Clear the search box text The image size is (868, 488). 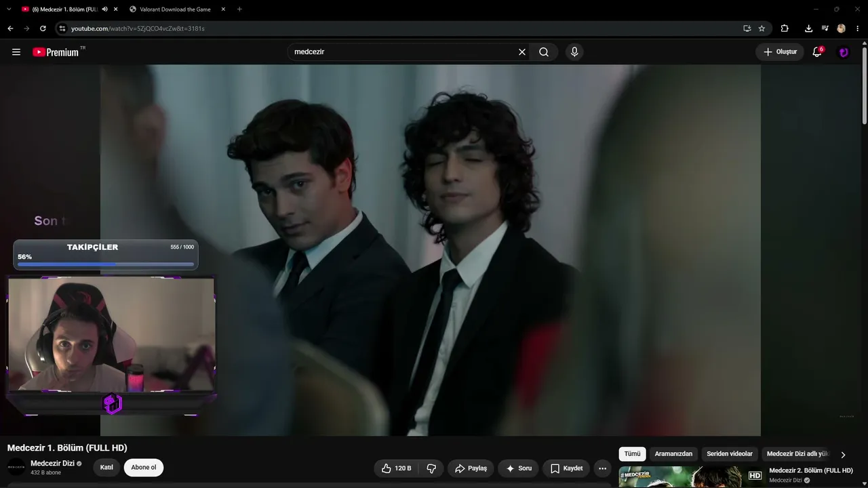coord(522,52)
